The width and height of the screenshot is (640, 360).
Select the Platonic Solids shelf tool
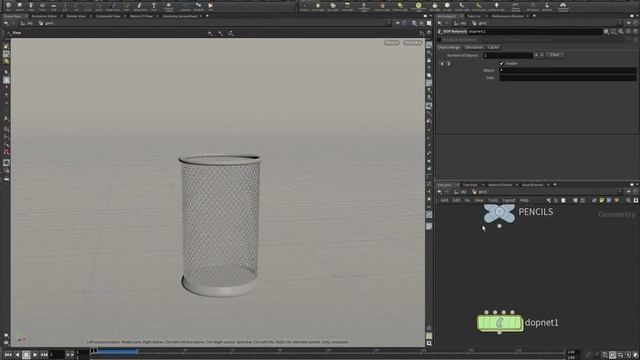tap(169, 6)
